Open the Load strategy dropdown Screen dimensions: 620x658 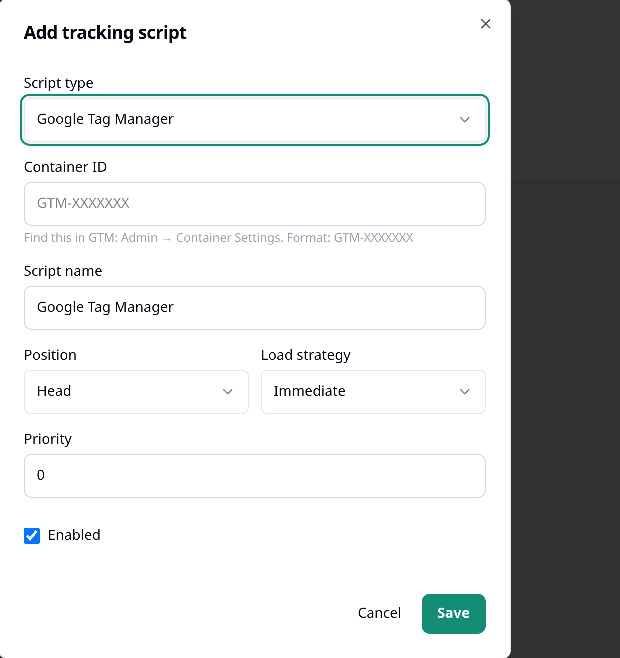373,392
